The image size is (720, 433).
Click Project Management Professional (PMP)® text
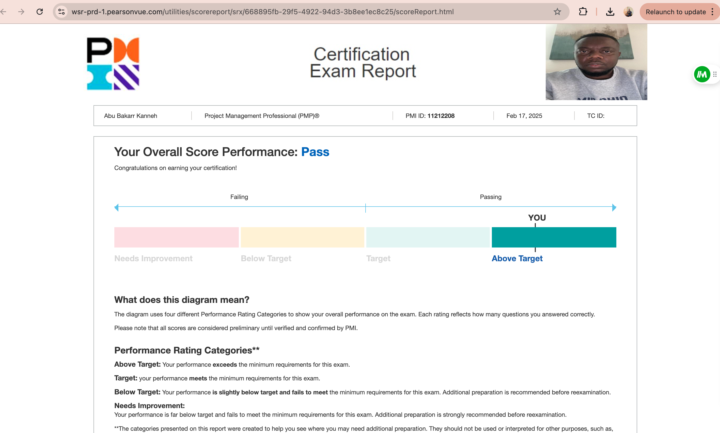coord(262,116)
